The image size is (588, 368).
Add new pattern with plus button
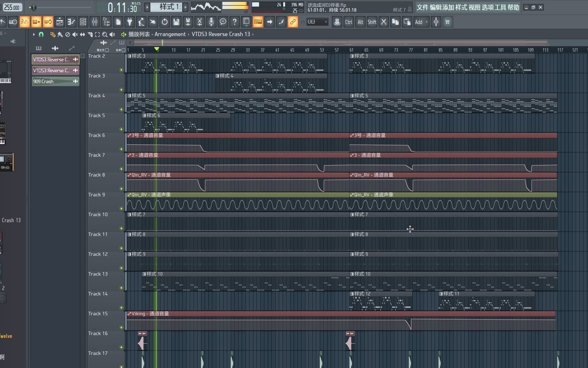click(185, 7)
